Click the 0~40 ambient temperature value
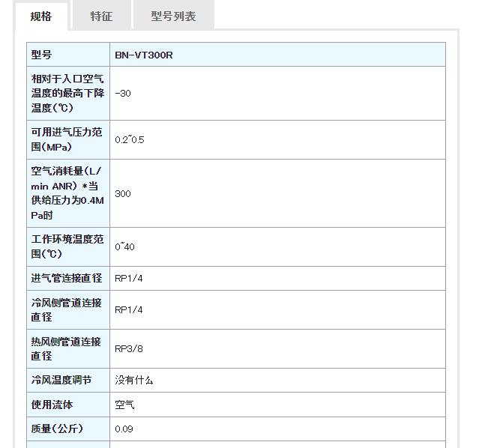This screenshot has width=479, height=448. coord(124,246)
